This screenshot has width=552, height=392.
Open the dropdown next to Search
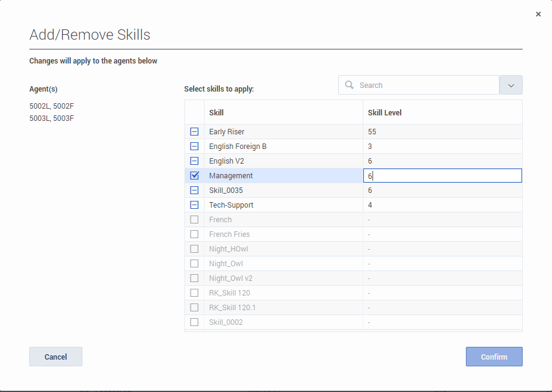tap(510, 85)
